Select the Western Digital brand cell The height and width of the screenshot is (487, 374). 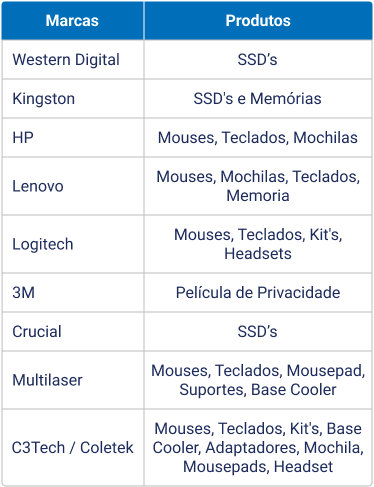click(x=73, y=60)
